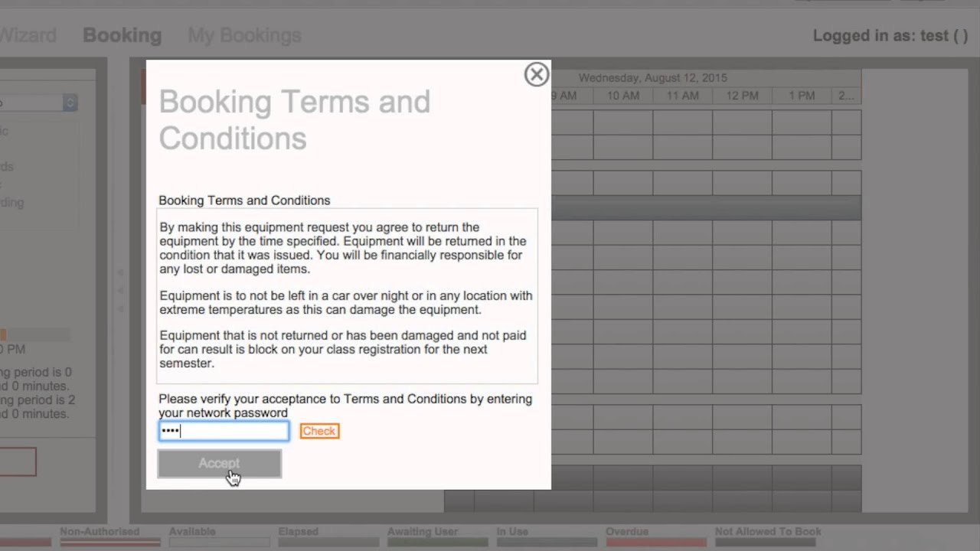Click the Check button beside the password field
Viewport: 980px width, 551px height.
[319, 431]
